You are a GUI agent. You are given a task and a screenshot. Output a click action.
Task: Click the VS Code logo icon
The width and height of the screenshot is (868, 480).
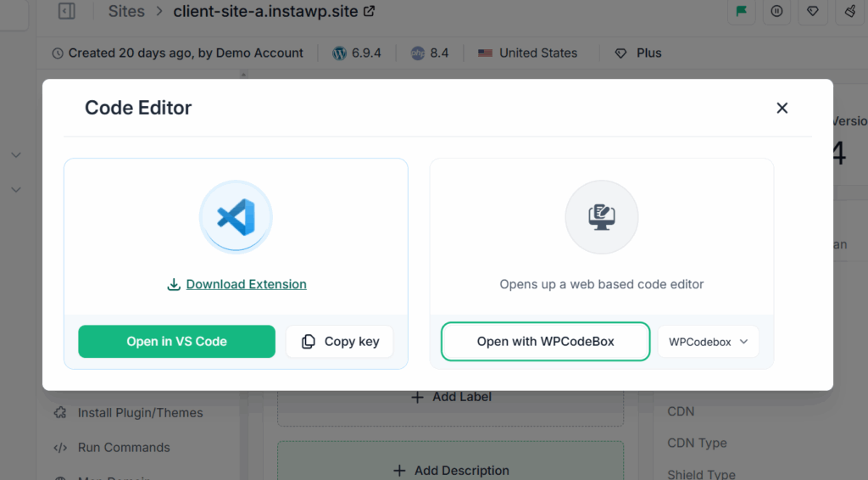click(236, 216)
